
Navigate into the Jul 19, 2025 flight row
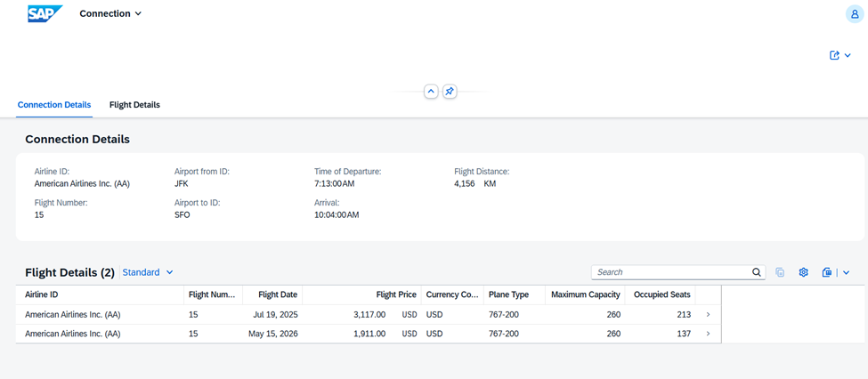pyautogui.click(x=708, y=314)
